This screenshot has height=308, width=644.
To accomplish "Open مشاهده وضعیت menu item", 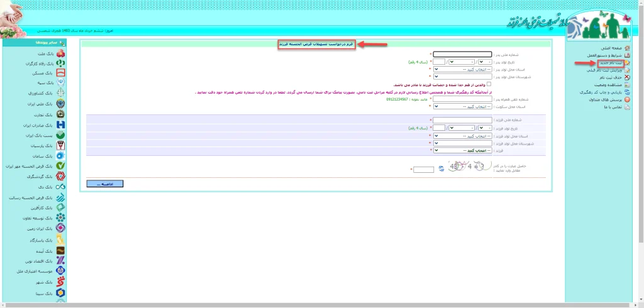I will 609,85.
